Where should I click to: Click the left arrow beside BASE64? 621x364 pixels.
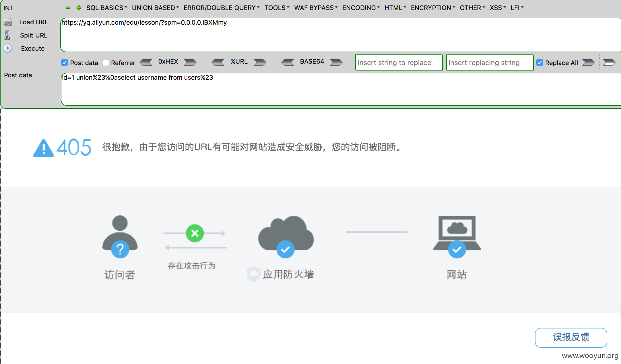coord(288,62)
